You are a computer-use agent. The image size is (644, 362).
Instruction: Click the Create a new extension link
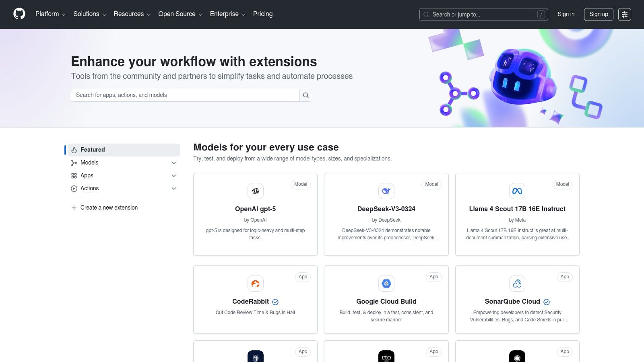(109, 208)
